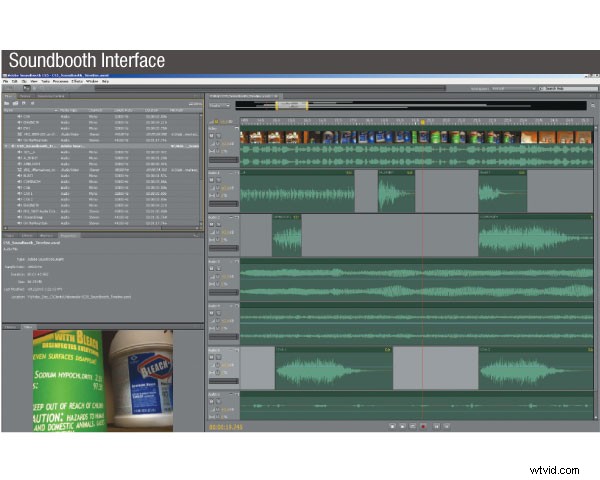Sort files by Duration column header
This screenshot has height=480, width=600.
tap(152, 110)
